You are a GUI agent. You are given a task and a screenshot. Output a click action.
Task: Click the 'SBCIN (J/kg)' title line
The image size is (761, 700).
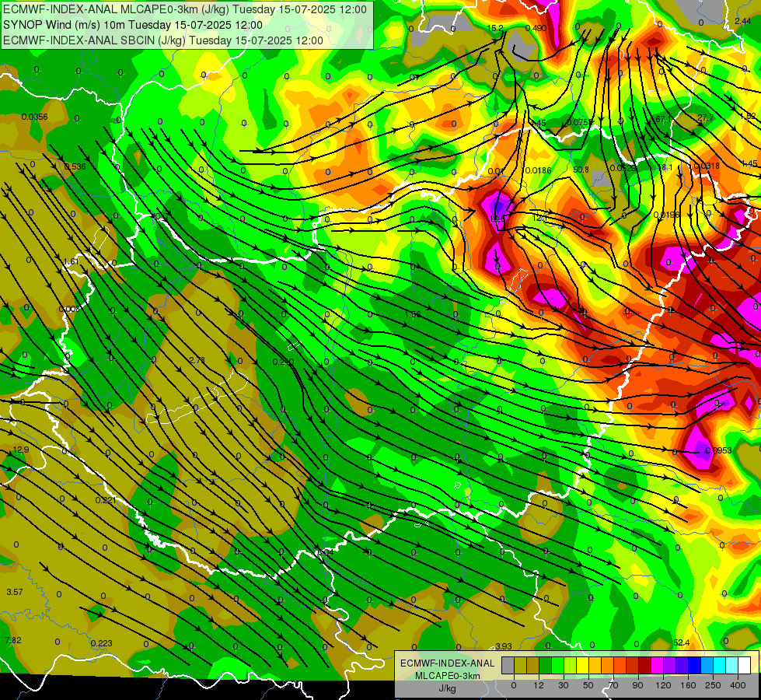pyautogui.click(x=163, y=40)
